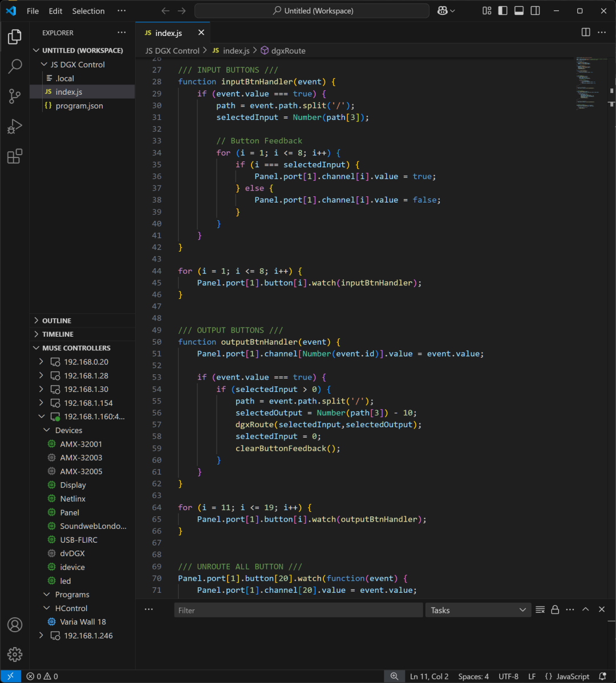Image resolution: width=616 pixels, height=683 pixels.
Task: Change encoding via UTF-8
Action: 508,677
